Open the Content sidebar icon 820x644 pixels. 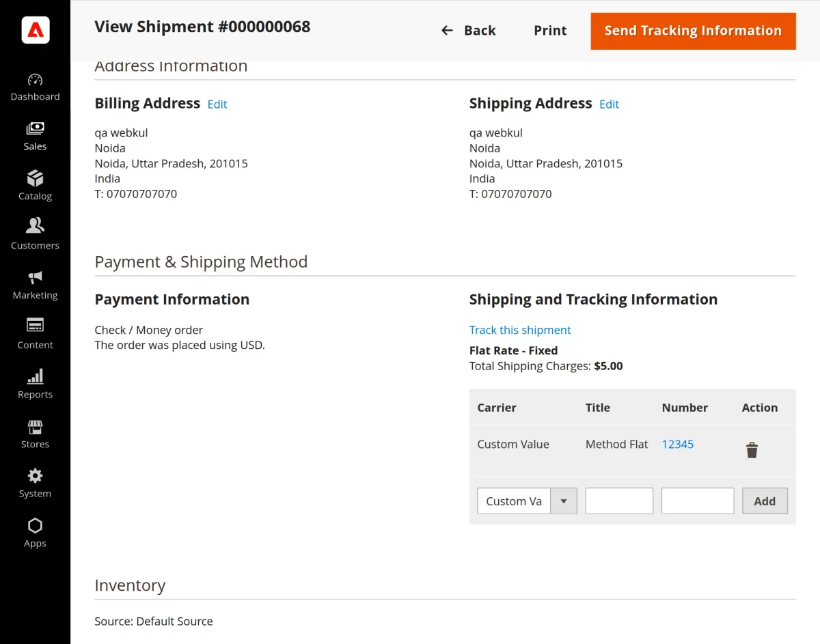pos(36,325)
